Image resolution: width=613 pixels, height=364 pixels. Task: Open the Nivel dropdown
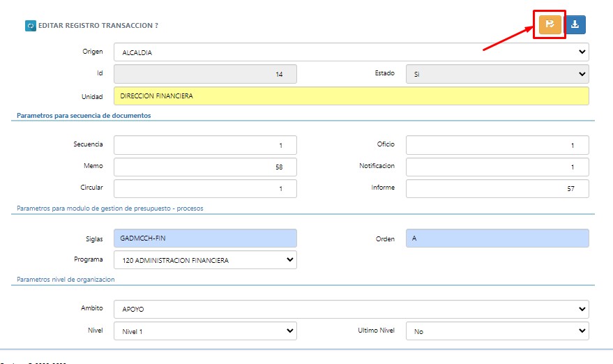click(204, 331)
